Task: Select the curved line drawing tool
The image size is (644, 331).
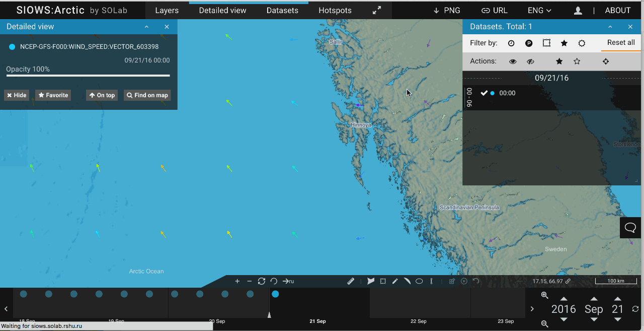Action: (x=407, y=281)
